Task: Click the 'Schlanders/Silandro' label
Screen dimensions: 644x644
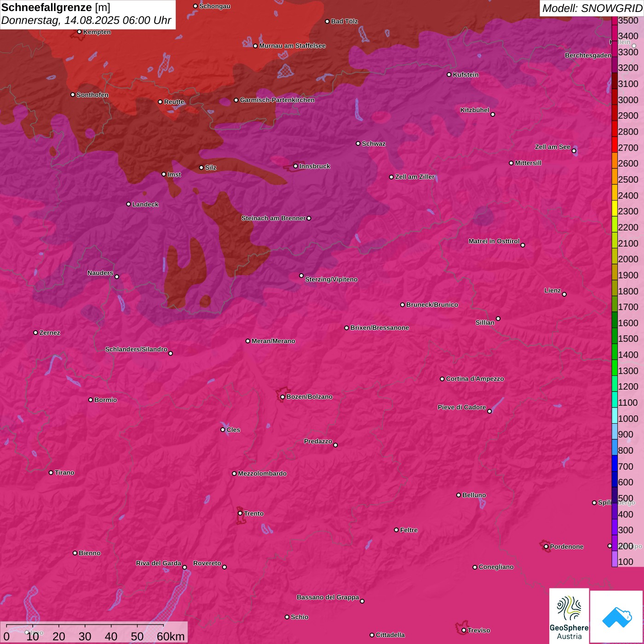Action: pos(136,349)
